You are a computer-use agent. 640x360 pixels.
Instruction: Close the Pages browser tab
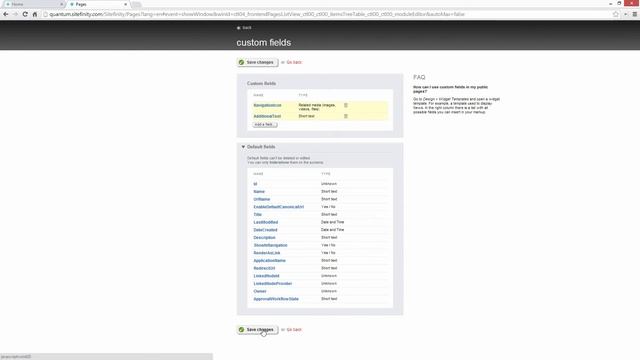tap(125, 4)
